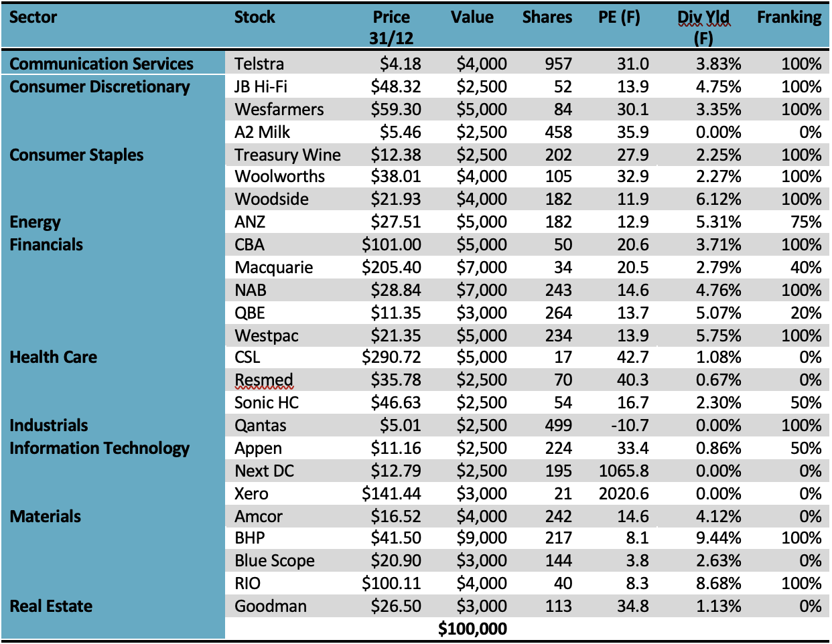This screenshot has height=644, width=832.
Task: Select Xero's PE value 2020.6
Action: coord(624,494)
